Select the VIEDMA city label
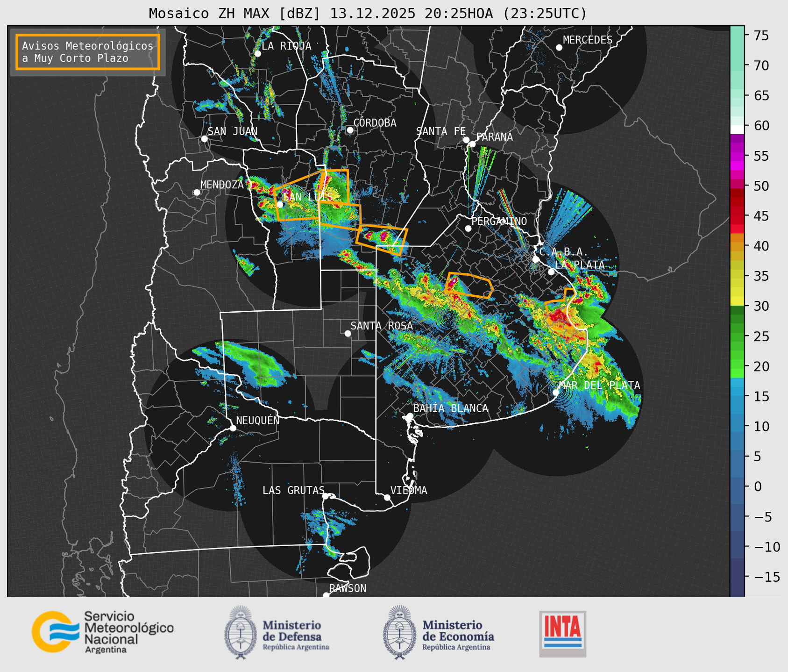 [x=409, y=490]
